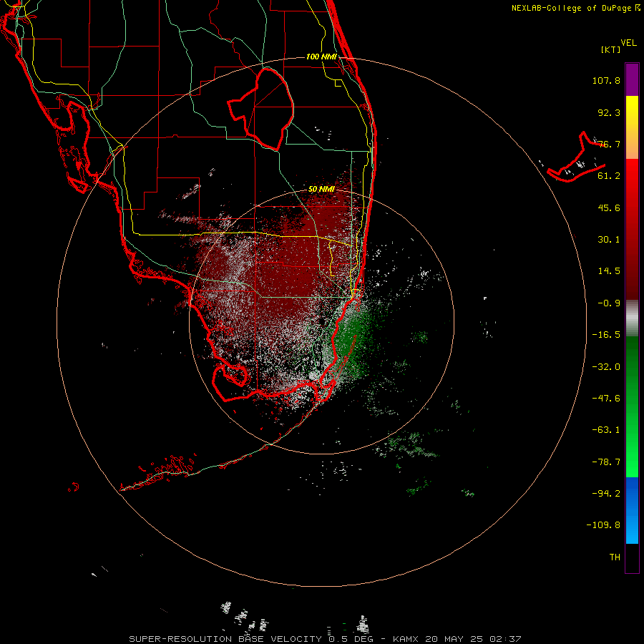Select the -63.1 legend value
The width and height of the screenshot is (644, 644).
pyautogui.click(x=606, y=430)
